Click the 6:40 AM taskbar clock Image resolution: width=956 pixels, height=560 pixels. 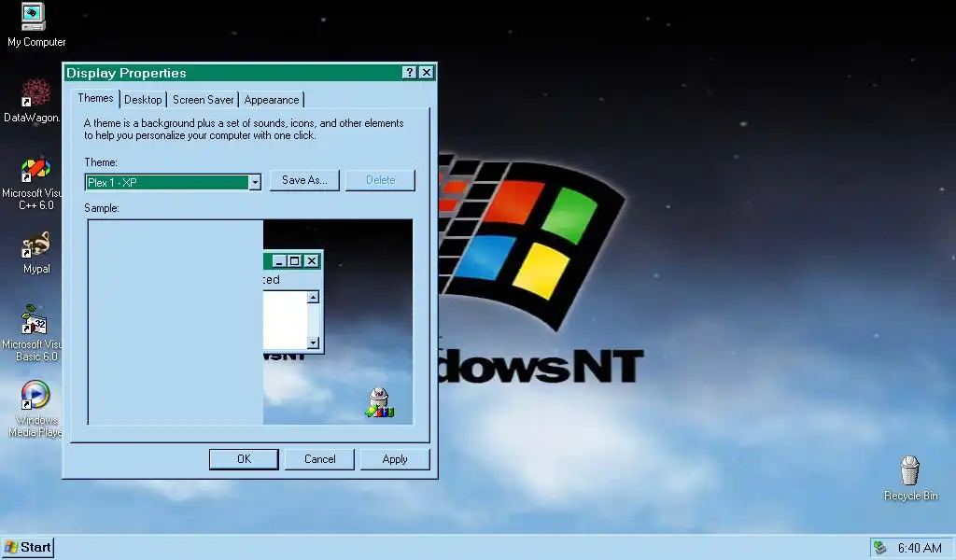[x=920, y=548]
